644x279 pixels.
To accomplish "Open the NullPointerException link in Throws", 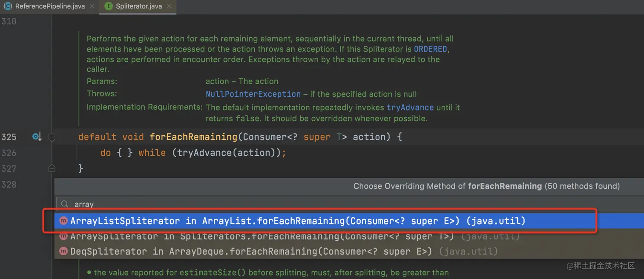I will pos(253,94).
